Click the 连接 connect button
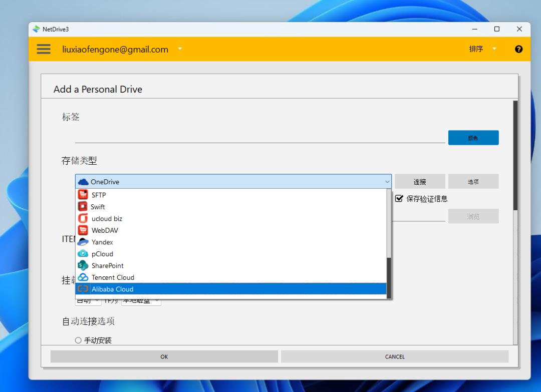The width and height of the screenshot is (541, 392). pos(420,181)
